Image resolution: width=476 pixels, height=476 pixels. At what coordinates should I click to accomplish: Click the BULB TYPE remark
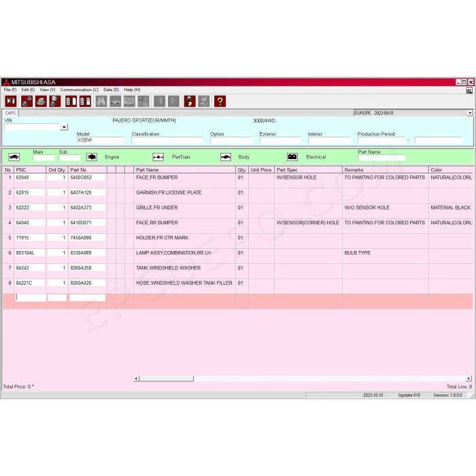[357, 253]
